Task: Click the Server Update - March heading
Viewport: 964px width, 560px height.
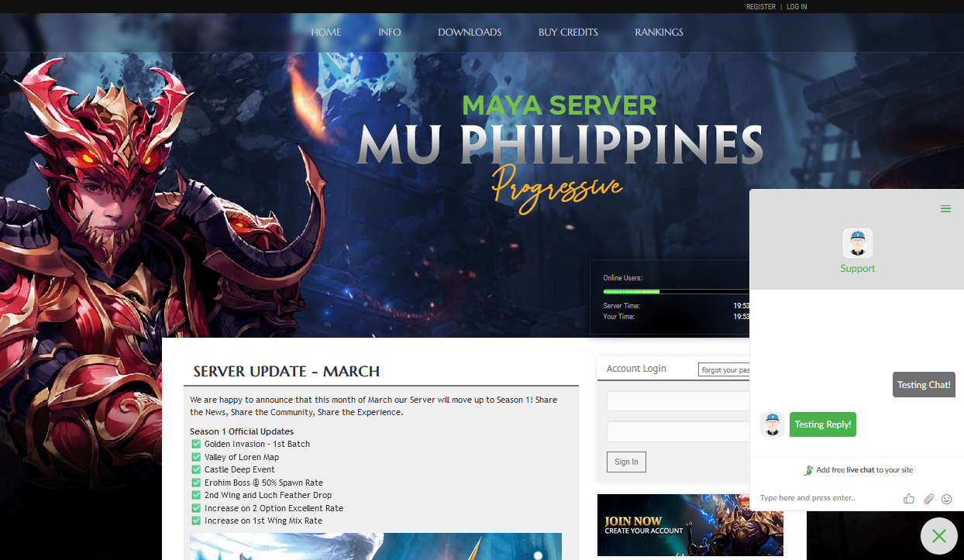Action: point(287,371)
